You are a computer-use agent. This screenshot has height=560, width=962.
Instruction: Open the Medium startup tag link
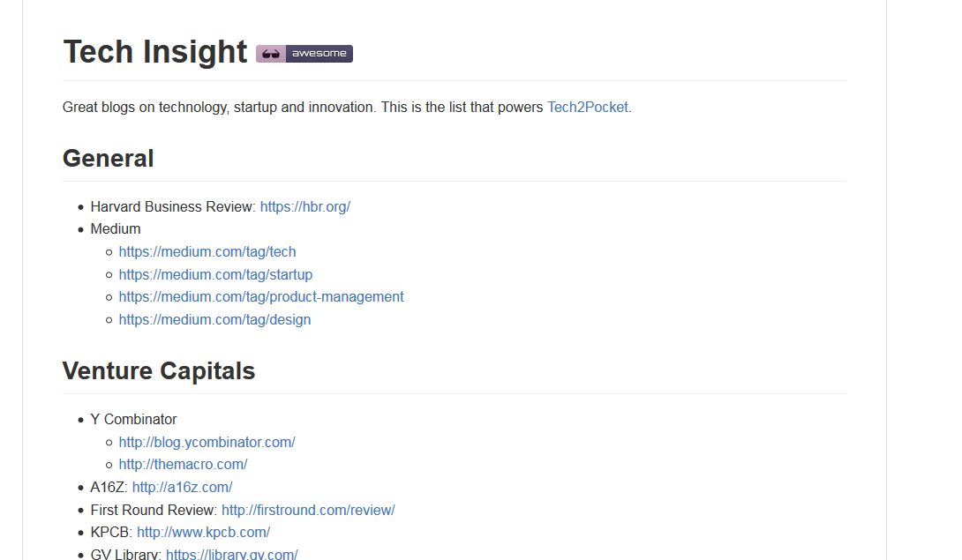point(215,274)
